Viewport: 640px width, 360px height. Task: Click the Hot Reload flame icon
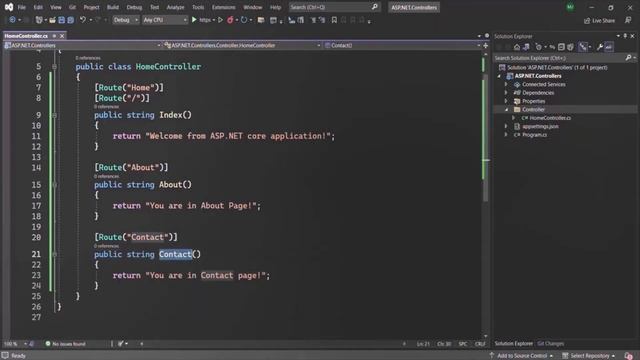pos(230,20)
